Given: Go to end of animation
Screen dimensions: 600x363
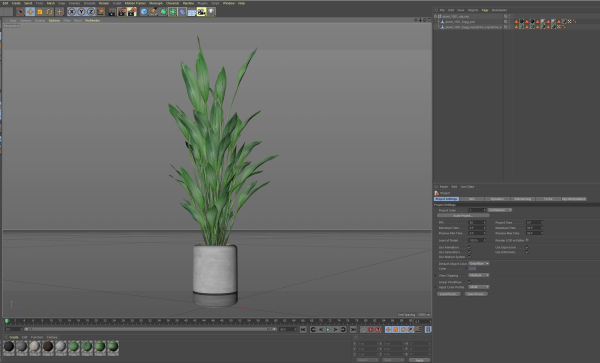Looking at the screenshot, I should click(x=353, y=329).
